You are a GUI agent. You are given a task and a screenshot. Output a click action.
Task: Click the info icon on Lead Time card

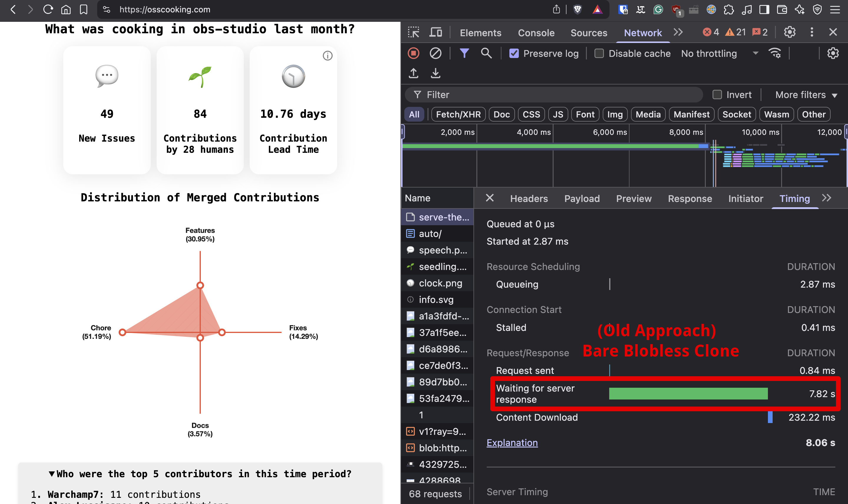(x=327, y=56)
